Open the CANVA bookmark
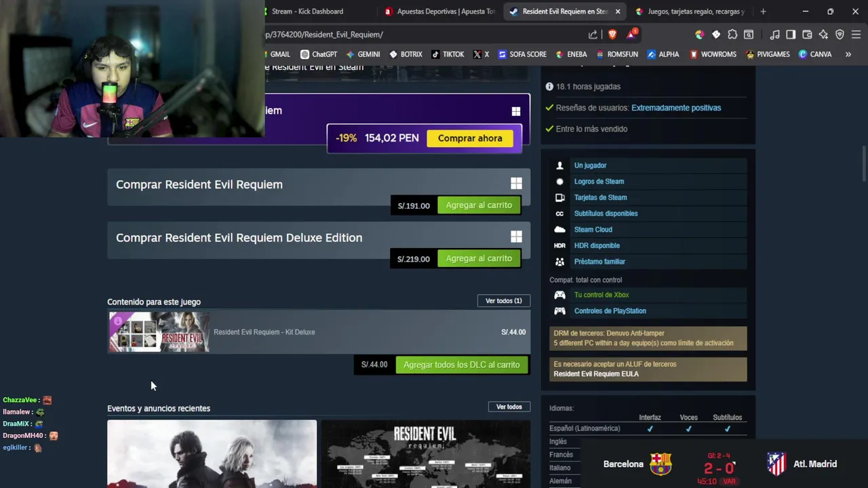This screenshot has height=488, width=868. tap(815, 54)
